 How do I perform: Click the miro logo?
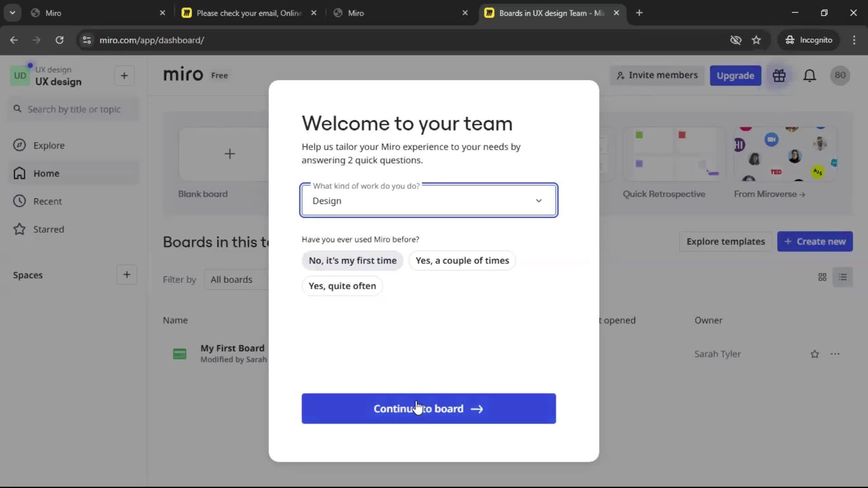point(183,75)
